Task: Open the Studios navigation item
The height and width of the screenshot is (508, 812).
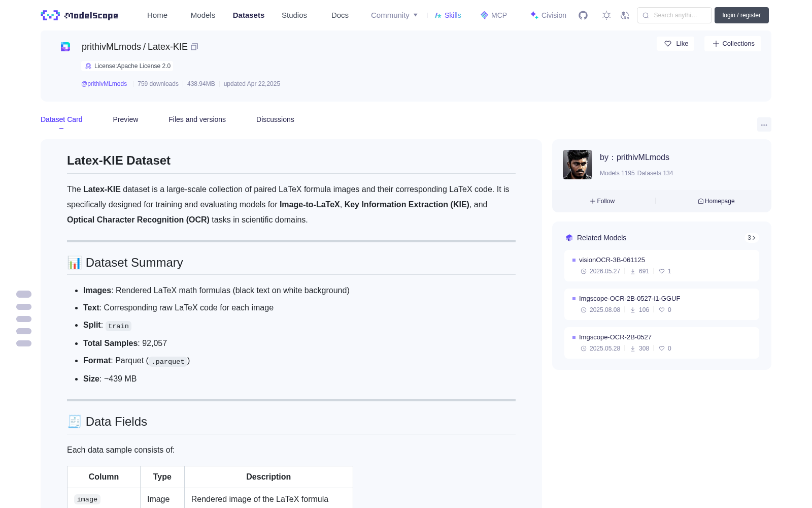Action: coord(294,15)
